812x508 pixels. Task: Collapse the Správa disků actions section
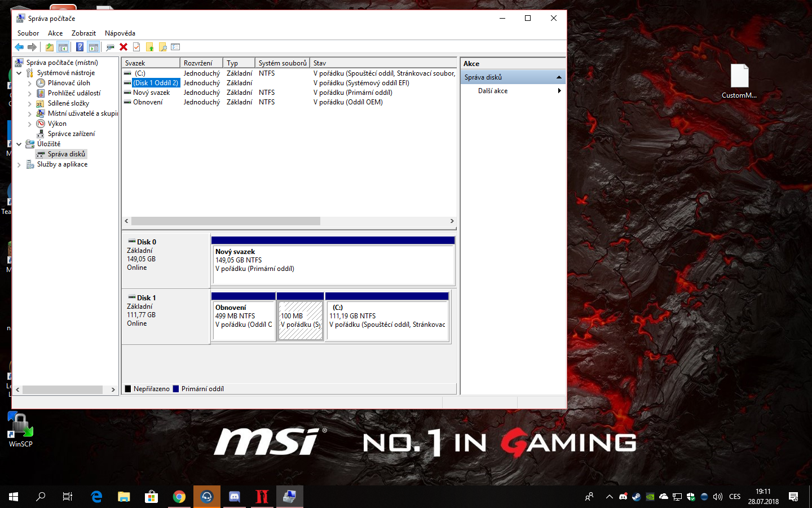click(x=559, y=77)
